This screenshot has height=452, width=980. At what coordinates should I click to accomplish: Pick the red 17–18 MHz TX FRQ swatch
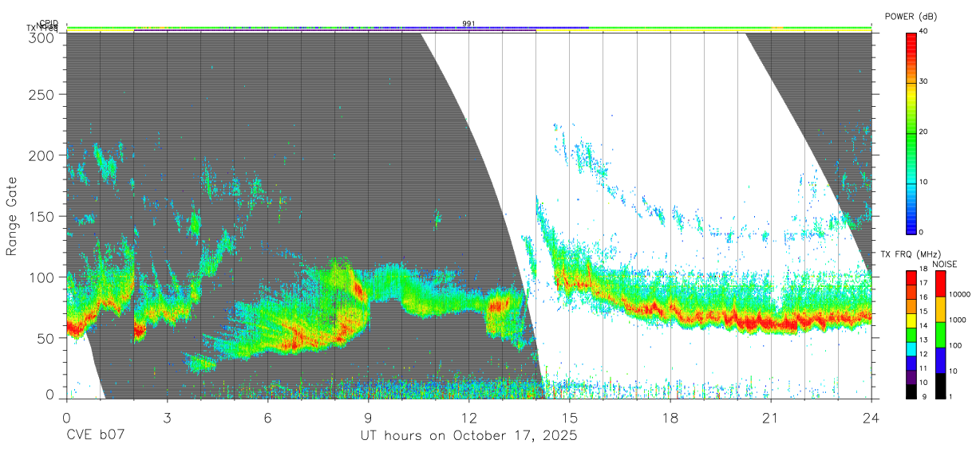[911, 277]
